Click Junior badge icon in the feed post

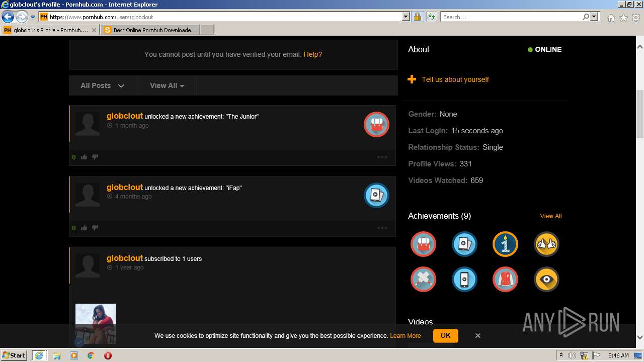tap(376, 124)
